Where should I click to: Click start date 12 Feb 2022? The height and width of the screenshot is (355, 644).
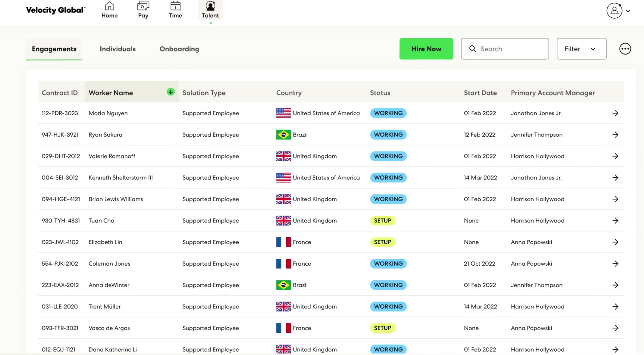click(479, 135)
